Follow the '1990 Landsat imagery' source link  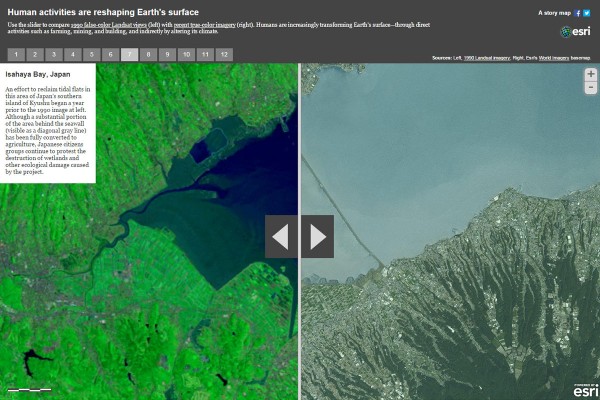coord(487,59)
